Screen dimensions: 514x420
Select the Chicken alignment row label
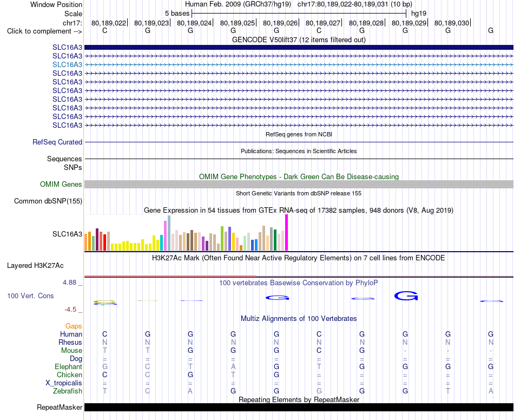pos(69,375)
